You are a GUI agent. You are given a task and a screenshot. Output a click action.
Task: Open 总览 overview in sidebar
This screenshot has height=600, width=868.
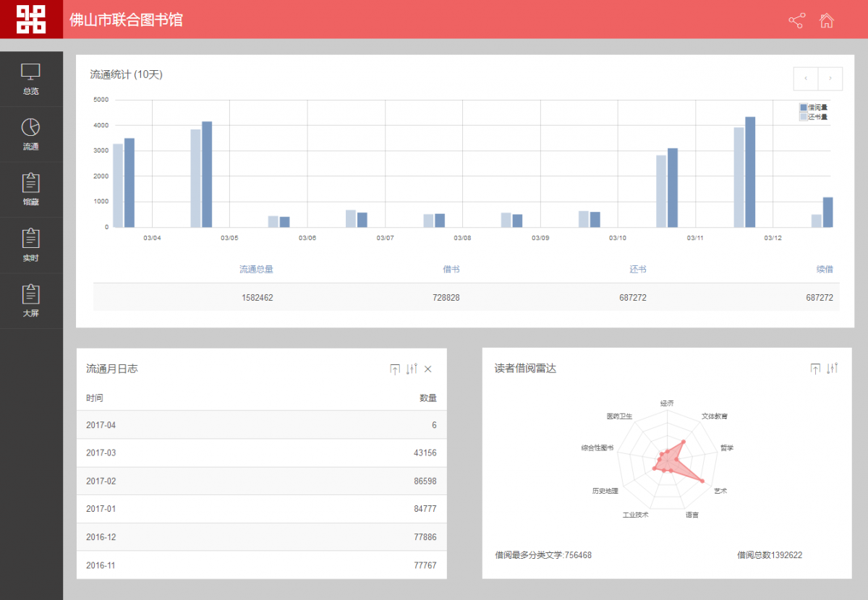click(30, 79)
